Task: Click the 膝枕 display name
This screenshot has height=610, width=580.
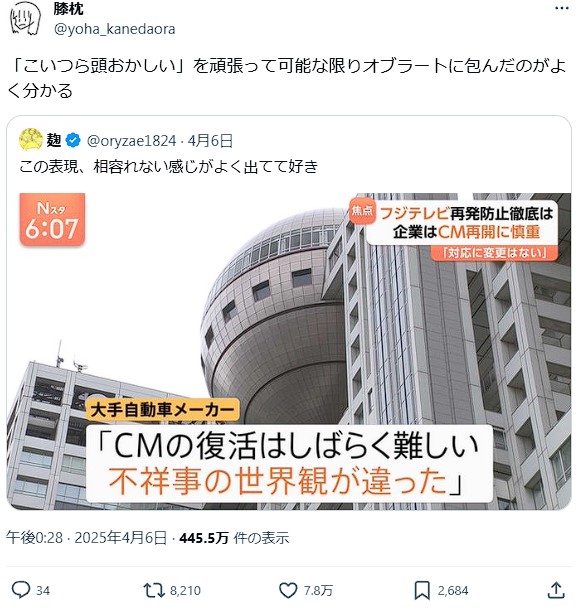Action: pos(68,9)
